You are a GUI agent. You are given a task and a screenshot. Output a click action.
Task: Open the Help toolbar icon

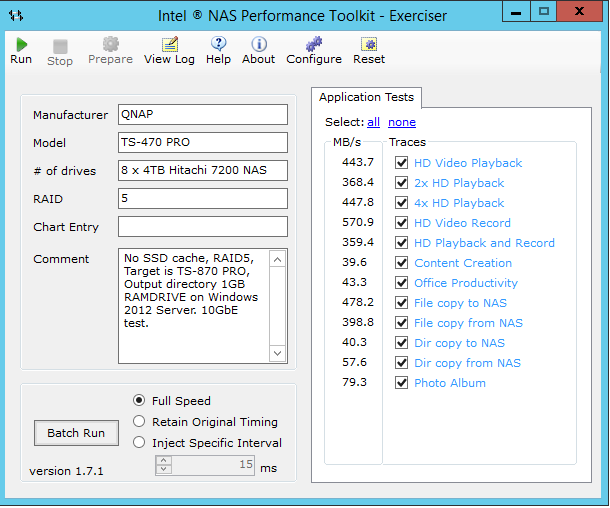click(x=218, y=45)
